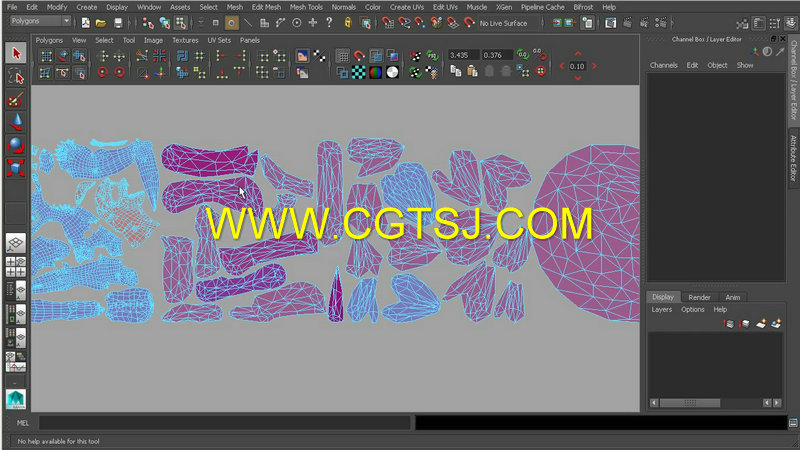Image resolution: width=800 pixels, height=450 pixels.
Task: Open layer editor Options menu
Action: pos(692,310)
